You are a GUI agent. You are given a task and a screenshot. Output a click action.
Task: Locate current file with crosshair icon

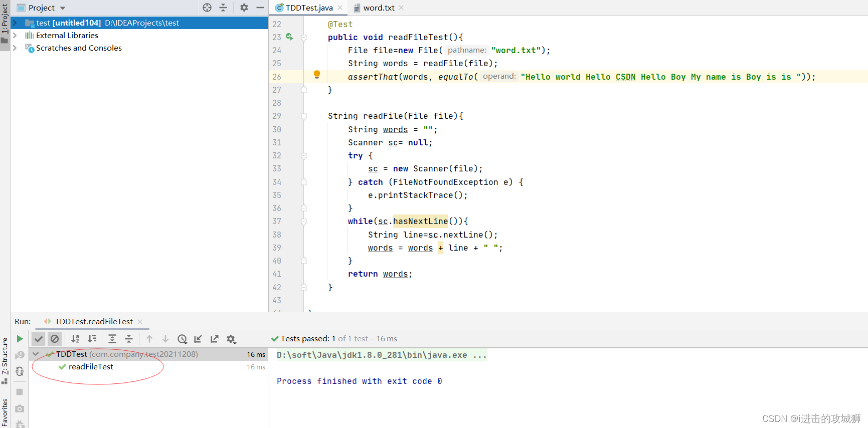pyautogui.click(x=207, y=8)
